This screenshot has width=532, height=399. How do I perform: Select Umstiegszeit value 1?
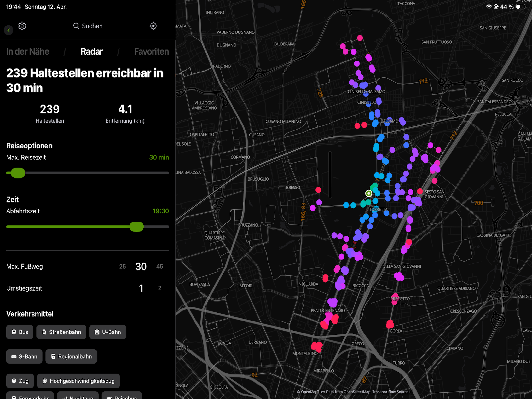(x=141, y=288)
